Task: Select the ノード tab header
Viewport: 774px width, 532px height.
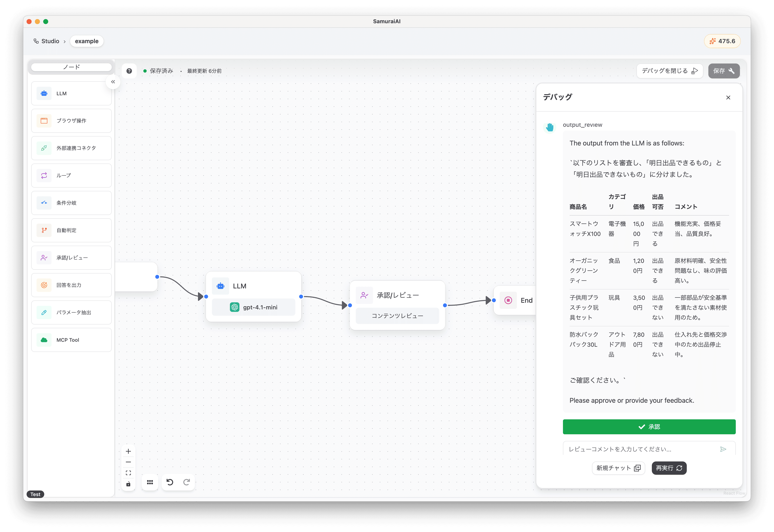Action: (x=71, y=67)
